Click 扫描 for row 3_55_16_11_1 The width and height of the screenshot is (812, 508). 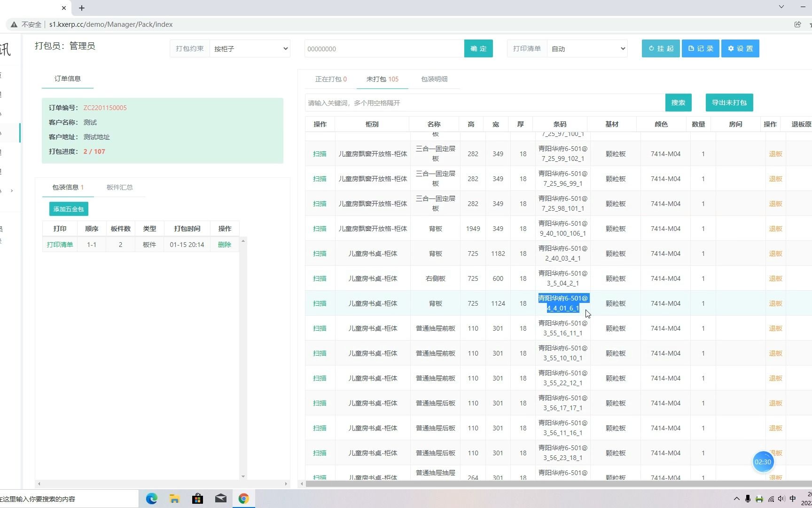(320, 328)
